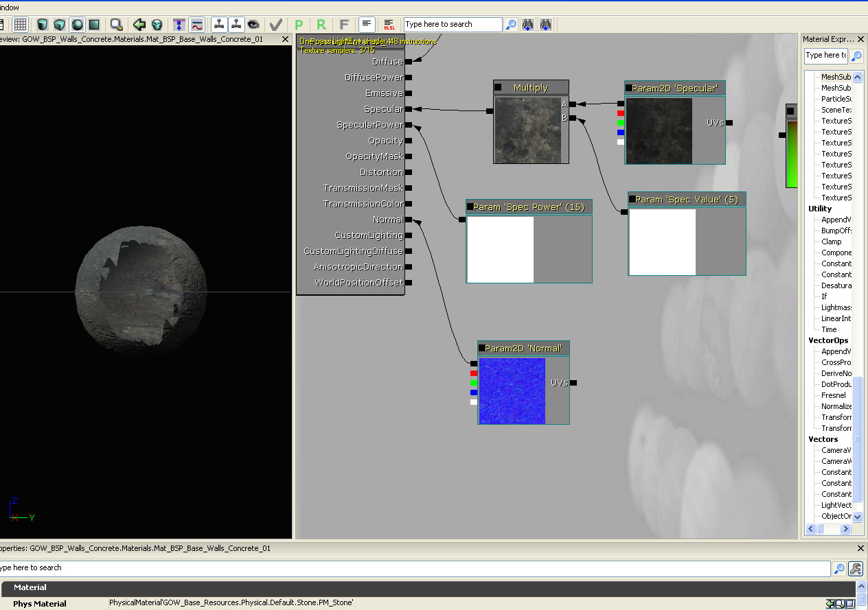Click the Emissive input connector
Screen dimensions: 868x610
[409, 93]
